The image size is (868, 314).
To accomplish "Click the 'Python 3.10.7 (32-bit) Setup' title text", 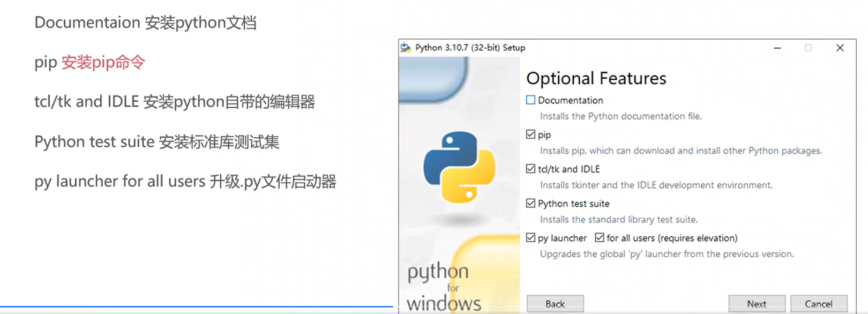I will point(470,48).
